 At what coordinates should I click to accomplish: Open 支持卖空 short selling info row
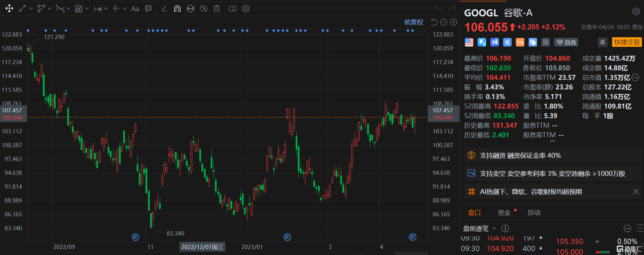(552, 173)
